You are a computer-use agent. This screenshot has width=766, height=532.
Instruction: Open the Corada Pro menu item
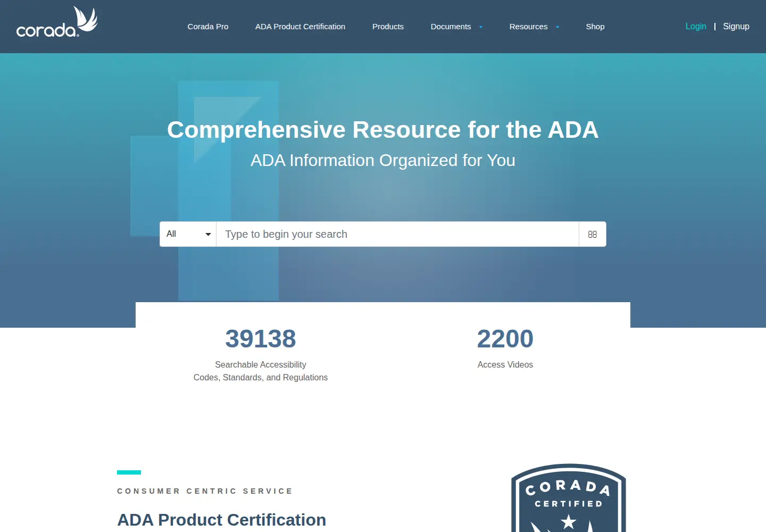[208, 27]
